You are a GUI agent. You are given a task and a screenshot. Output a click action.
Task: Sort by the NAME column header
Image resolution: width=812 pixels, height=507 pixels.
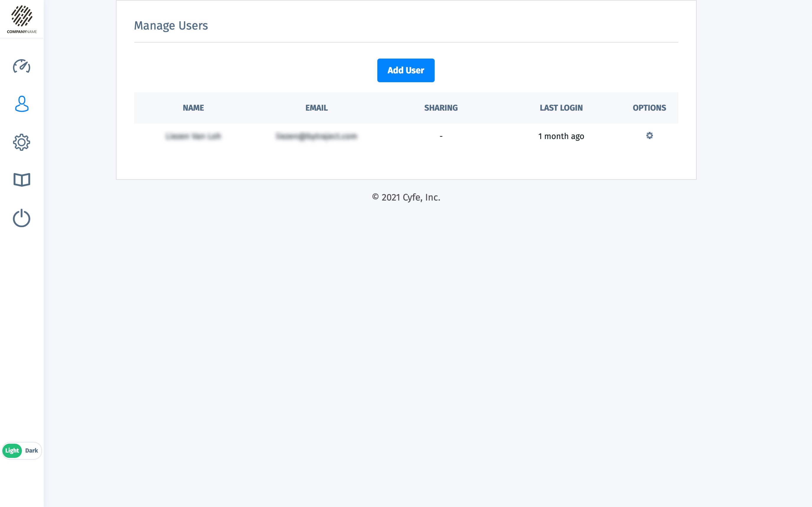(193, 108)
